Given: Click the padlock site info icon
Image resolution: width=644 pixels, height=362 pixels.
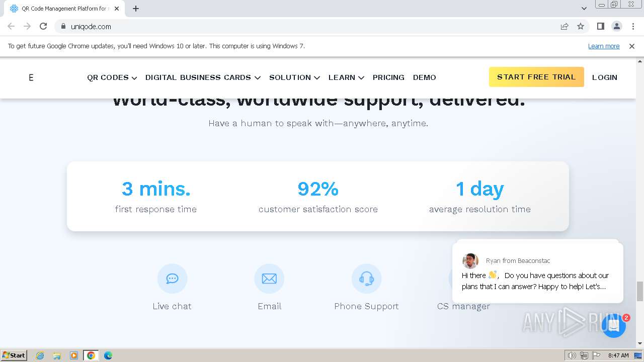Looking at the screenshot, I should click(63, 26).
